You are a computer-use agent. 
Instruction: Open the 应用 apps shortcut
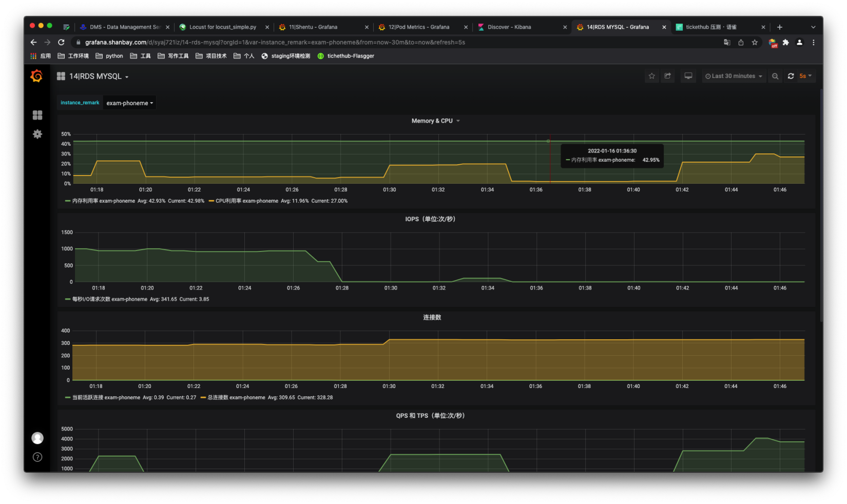coord(41,56)
